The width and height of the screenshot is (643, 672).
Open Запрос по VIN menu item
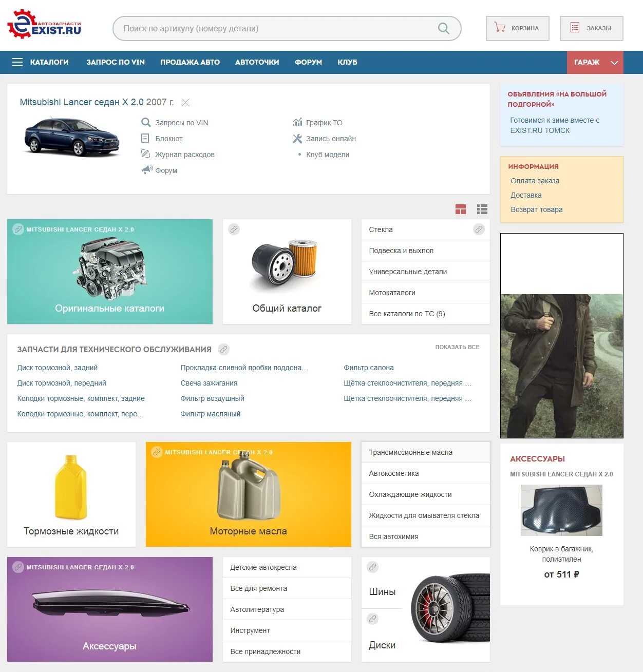click(116, 62)
